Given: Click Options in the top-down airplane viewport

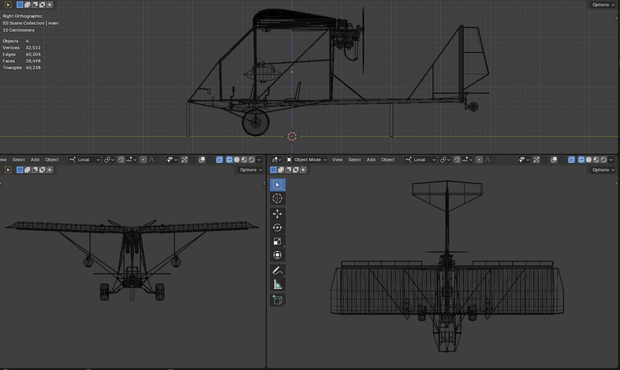Looking at the screenshot, I should [603, 170].
